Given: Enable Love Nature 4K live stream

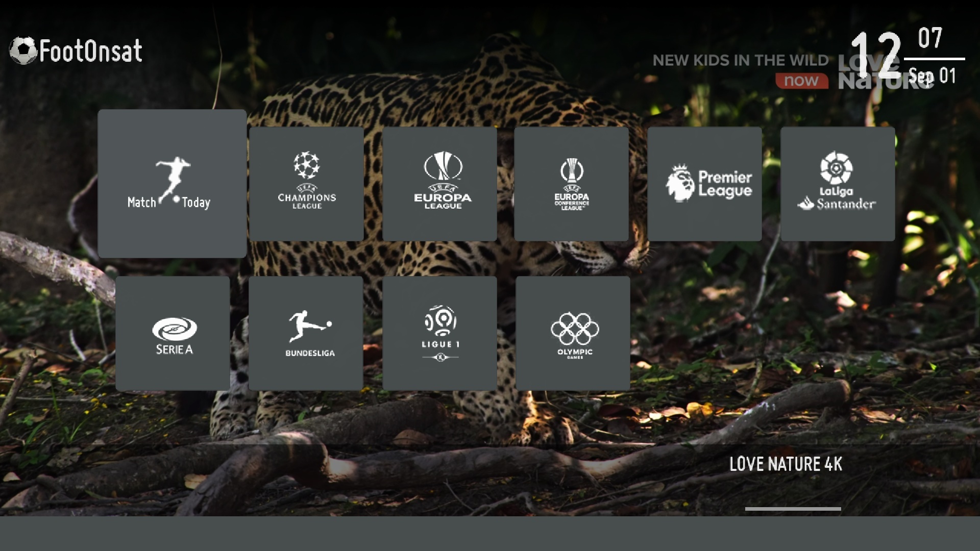Looking at the screenshot, I should [786, 464].
